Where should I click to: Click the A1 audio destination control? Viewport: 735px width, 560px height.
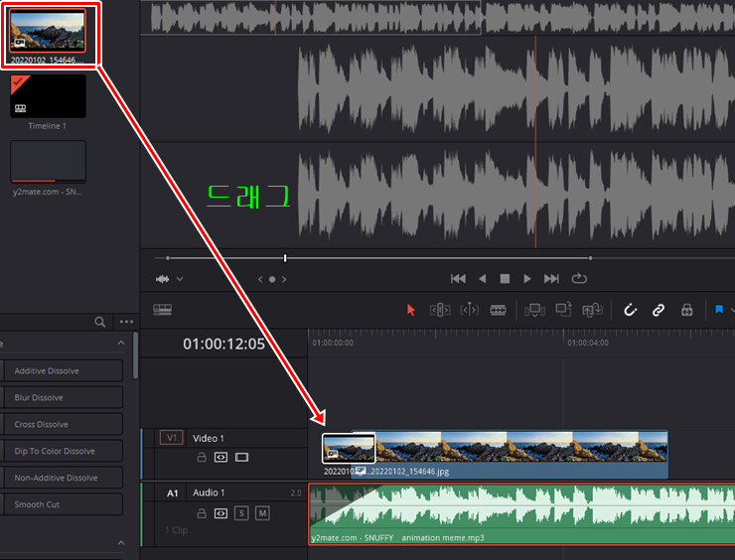172,493
